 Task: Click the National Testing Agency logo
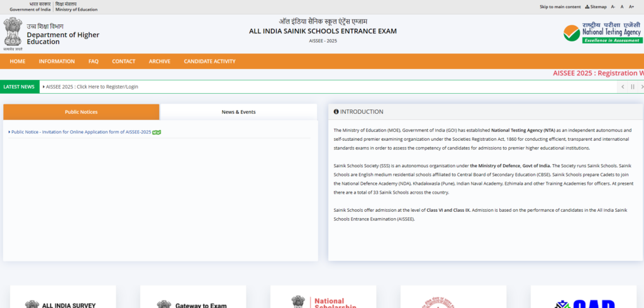click(603, 33)
